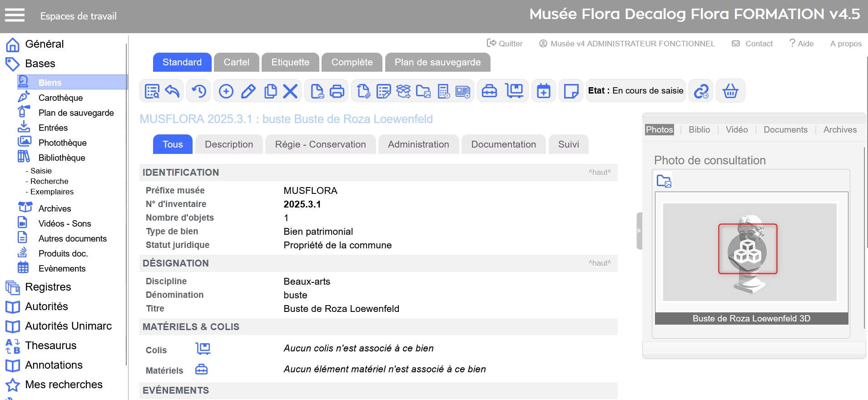This screenshot has height=400, width=868.
Task: Click the sticky note icon in the toolbar
Action: tap(570, 91)
